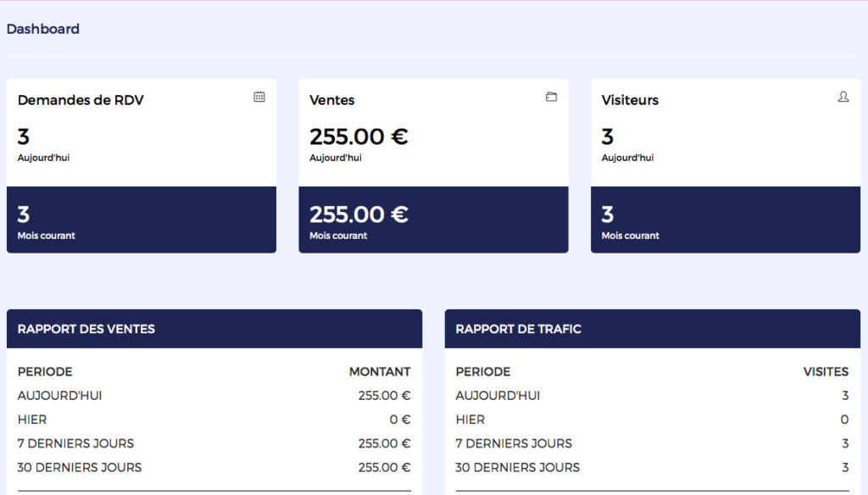The width and height of the screenshot is (868, 495).
Task: Open Mois courant panel of Demandes de RDV
Action: [142, 220]
